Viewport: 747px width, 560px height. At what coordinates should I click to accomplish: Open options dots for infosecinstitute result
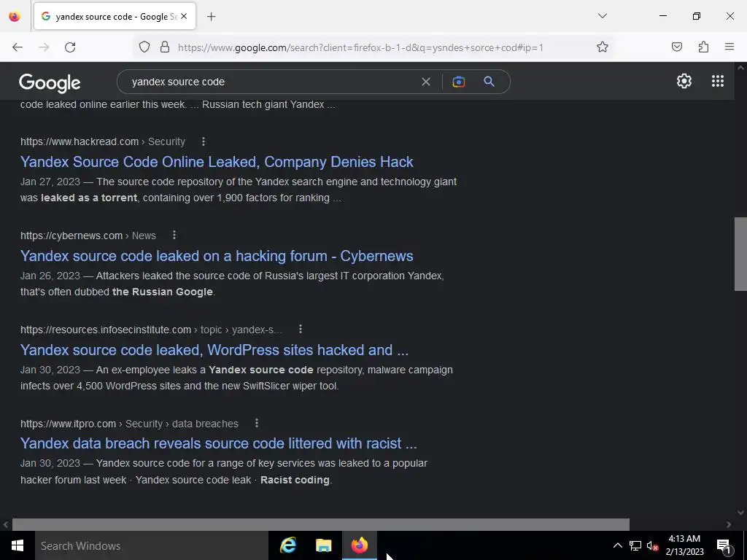click(x=300, y=329)
